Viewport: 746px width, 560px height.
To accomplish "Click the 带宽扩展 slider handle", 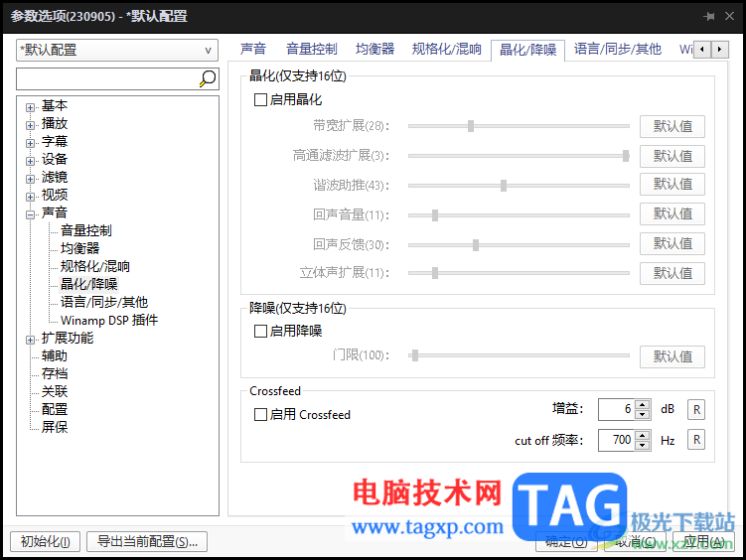I will [471, 126].
